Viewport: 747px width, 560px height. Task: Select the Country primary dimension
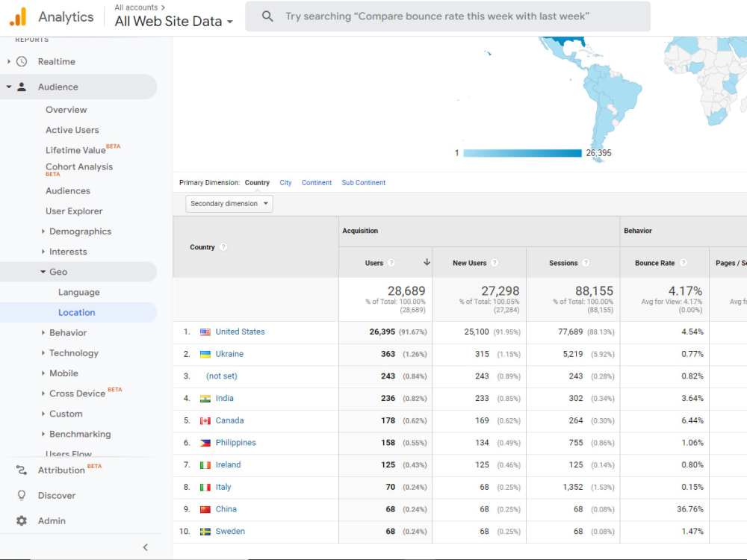tap(257, 182)
